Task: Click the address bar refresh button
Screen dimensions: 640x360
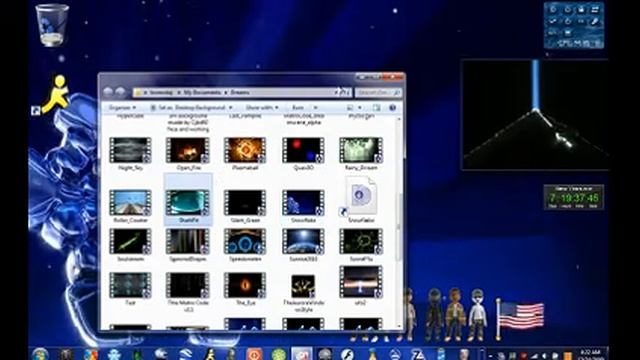Action: (x=344, y=93)
